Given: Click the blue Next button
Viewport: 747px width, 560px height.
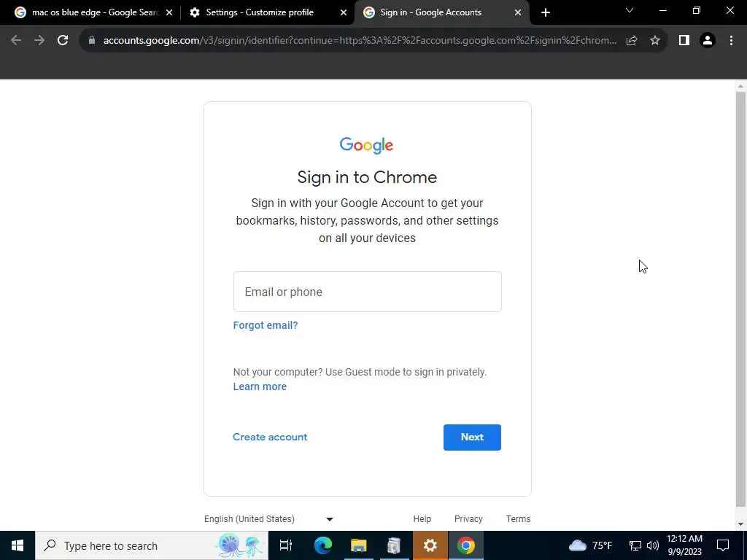Looking at the screenshot, I should [472, 437].
